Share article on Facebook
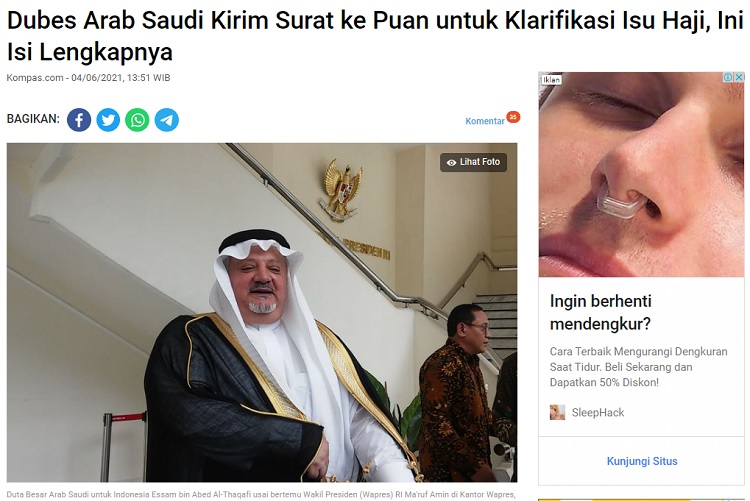 pos(79,120)
